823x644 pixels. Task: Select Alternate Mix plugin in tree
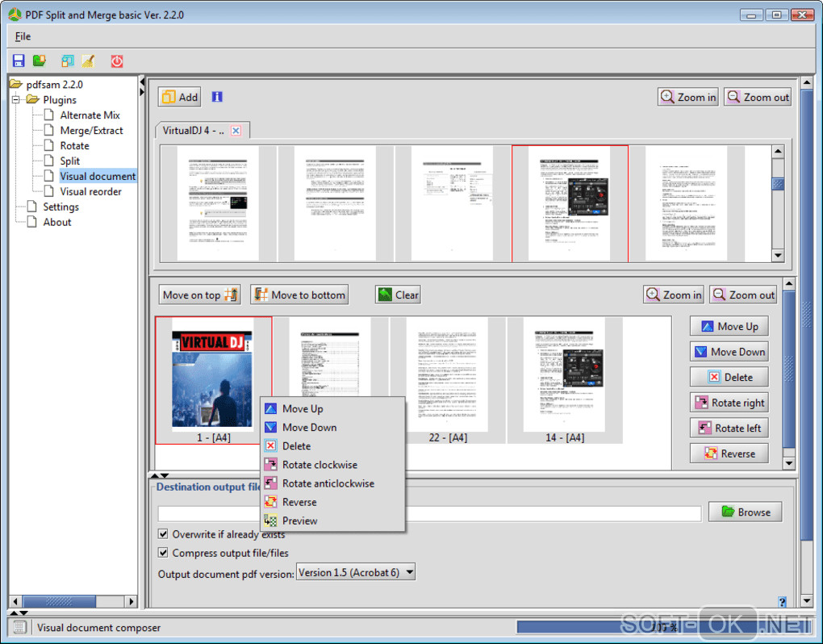click(x=90, y=115)
